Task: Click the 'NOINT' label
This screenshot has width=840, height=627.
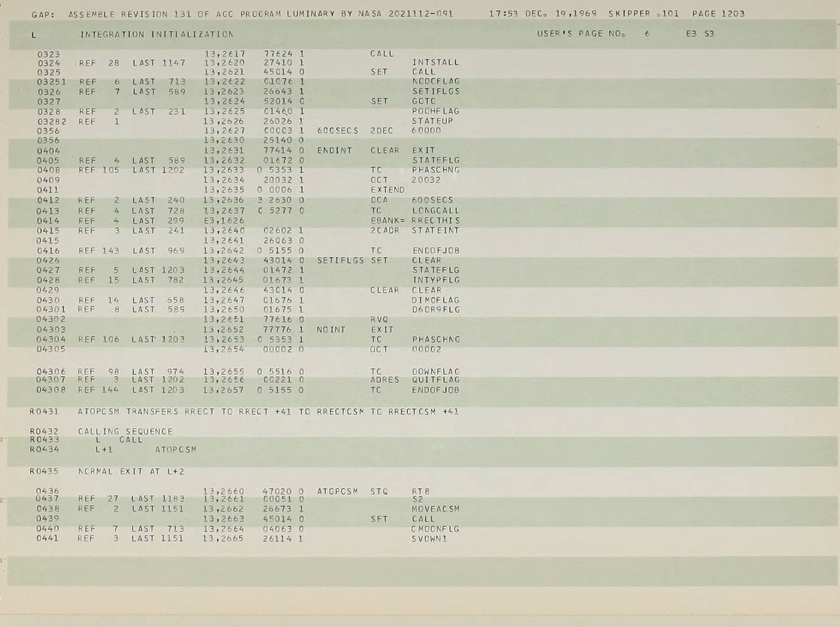Action: [331, 330]
